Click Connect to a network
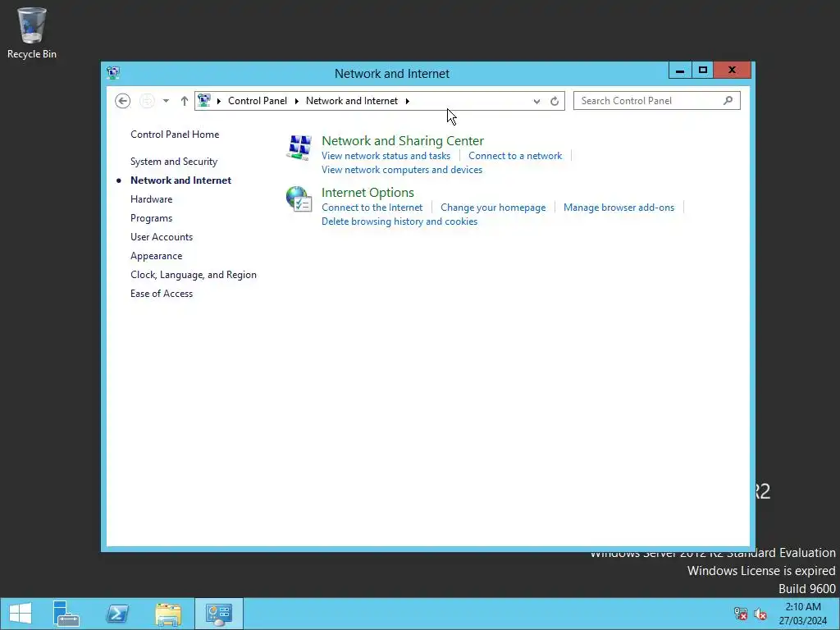The height and width of the screenshot is (630, 840). [x=515, y=156]
